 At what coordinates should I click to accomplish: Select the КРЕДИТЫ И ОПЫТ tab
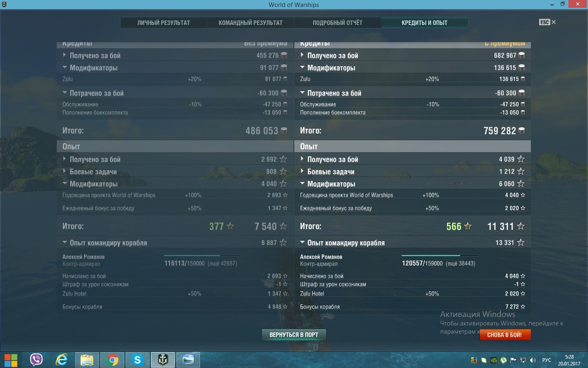coord(425,23)
